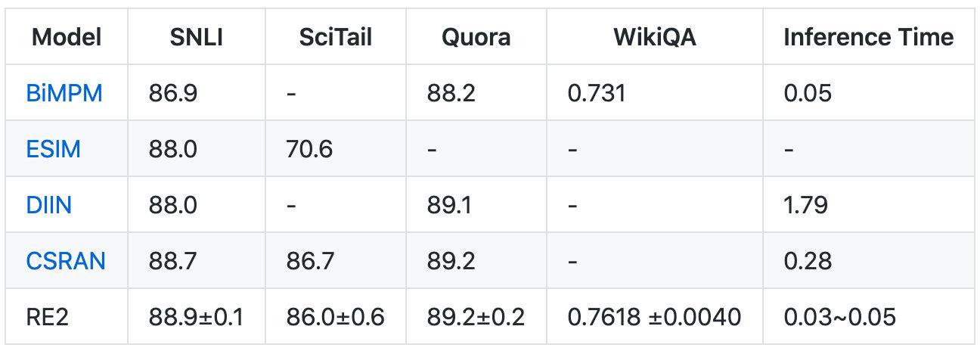Select the RE2 row label
980x351 pixels.
point(47,317)
